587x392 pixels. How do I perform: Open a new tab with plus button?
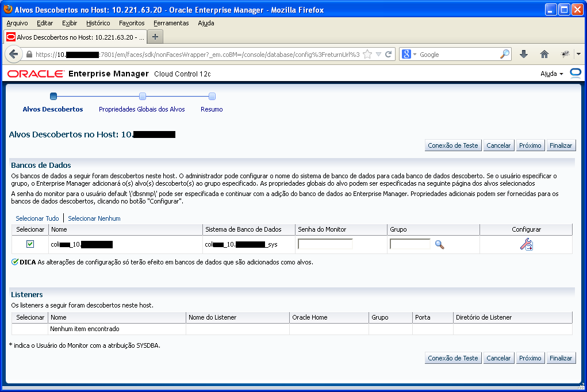(x=155, y=37)
